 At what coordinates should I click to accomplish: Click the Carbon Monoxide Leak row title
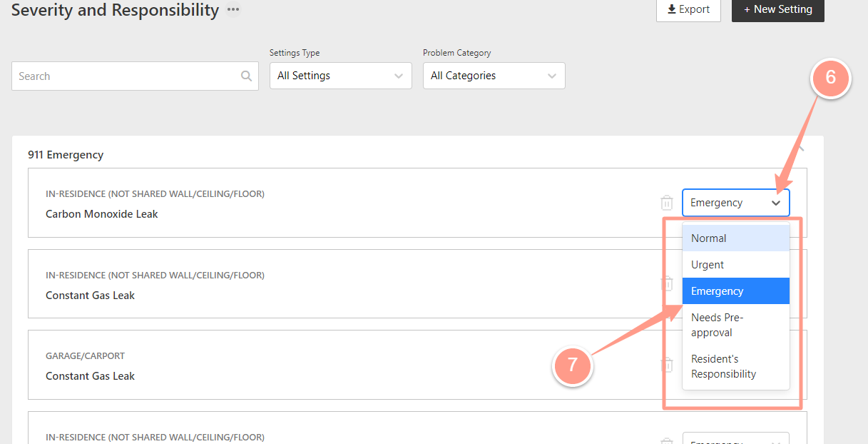pyautogui.click(x=102, y=214)
